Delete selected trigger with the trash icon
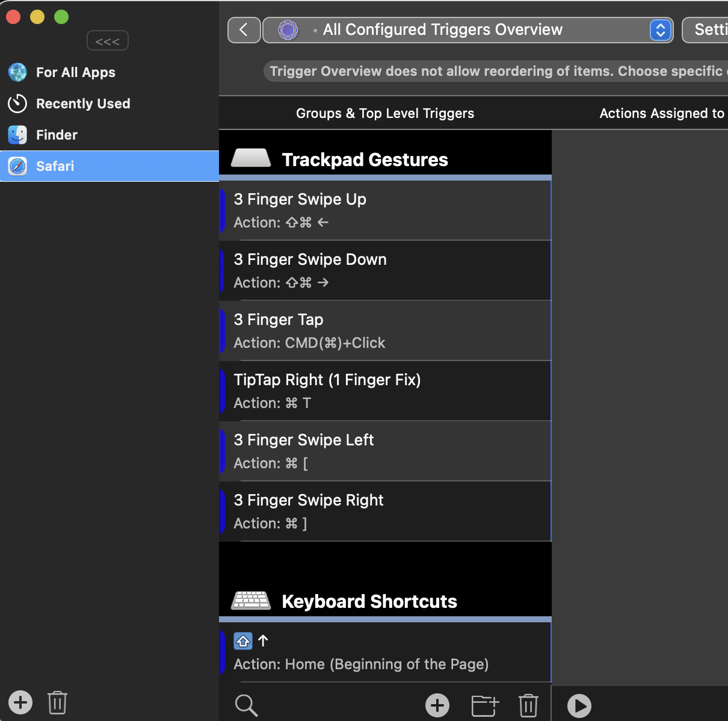 coord(528,705)
